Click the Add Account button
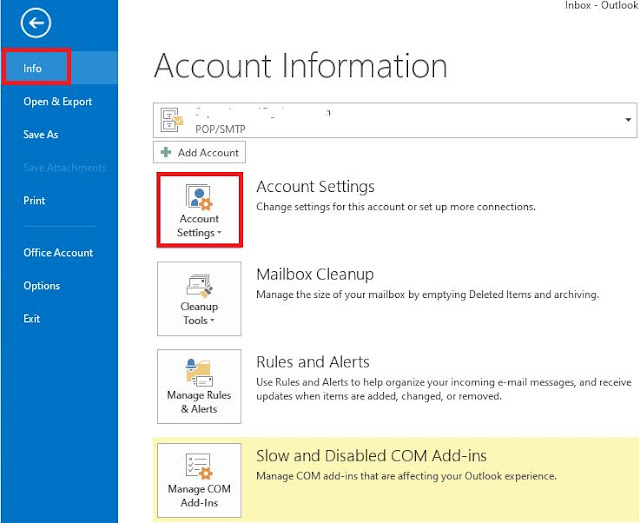The height and width of the screenshot is (523, 640). click(x=200, y=153)
